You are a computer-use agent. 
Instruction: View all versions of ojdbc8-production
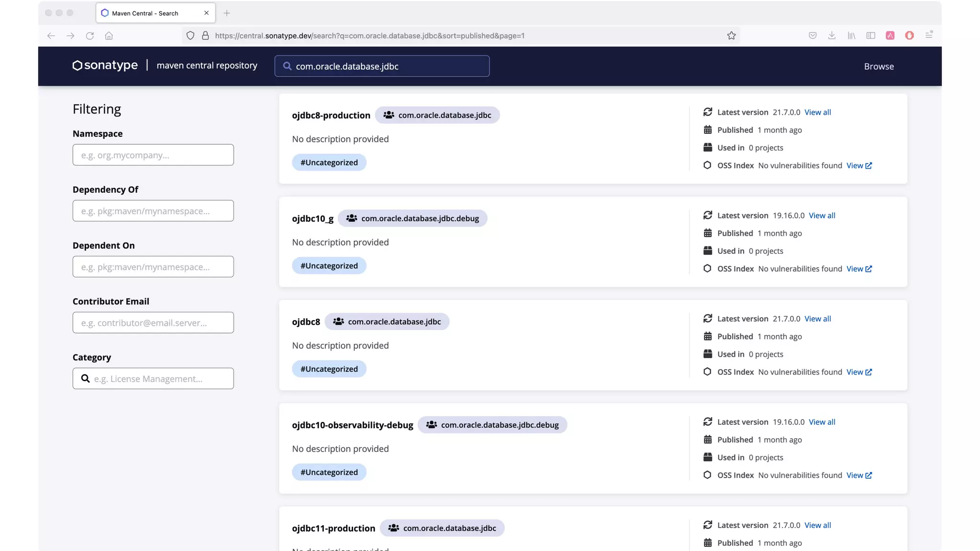[817, 112]
